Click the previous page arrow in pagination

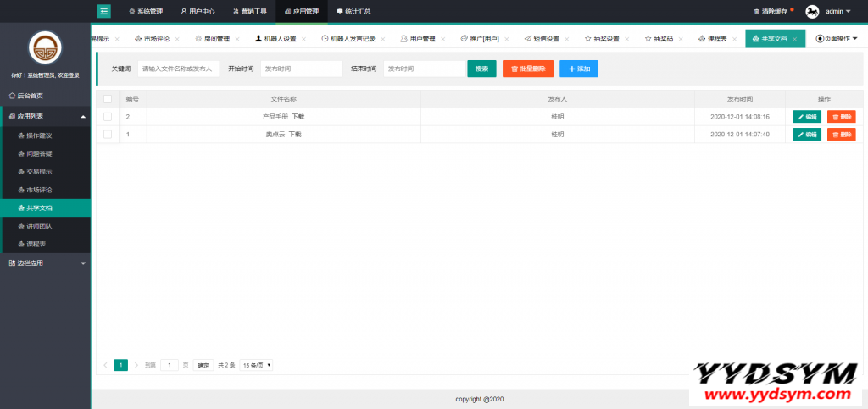[105, 365]
